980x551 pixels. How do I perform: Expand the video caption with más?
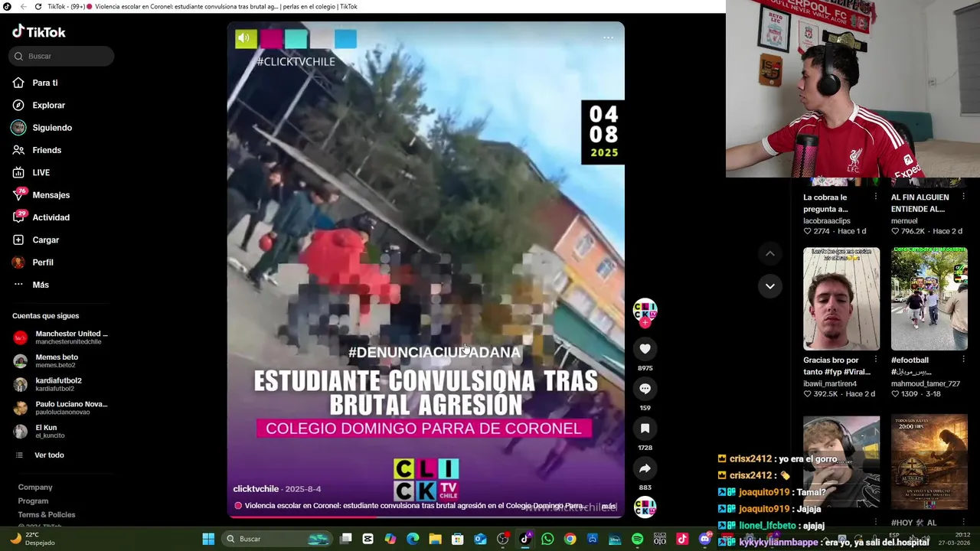[609, 507]
